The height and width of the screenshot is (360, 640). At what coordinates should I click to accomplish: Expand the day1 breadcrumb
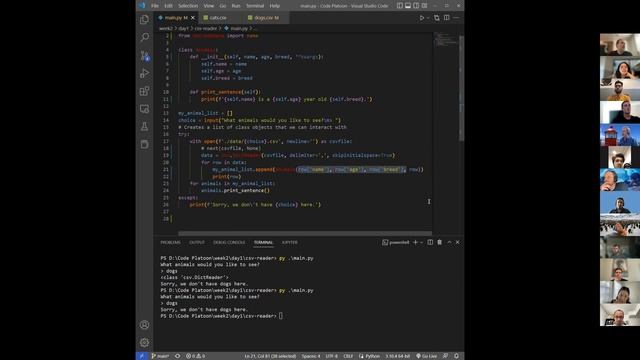[183, 29]
